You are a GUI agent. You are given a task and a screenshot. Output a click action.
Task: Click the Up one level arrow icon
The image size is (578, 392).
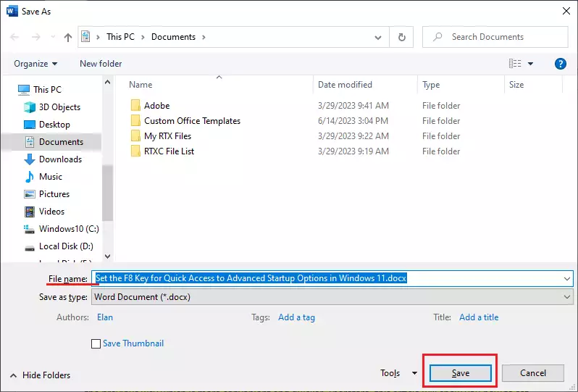tap(68, 37)
